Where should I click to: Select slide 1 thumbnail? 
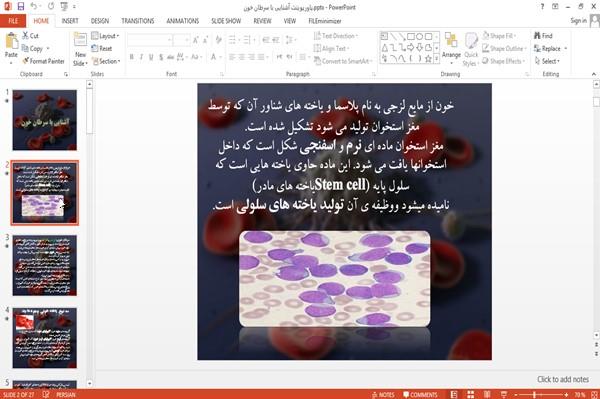[44, 120]
